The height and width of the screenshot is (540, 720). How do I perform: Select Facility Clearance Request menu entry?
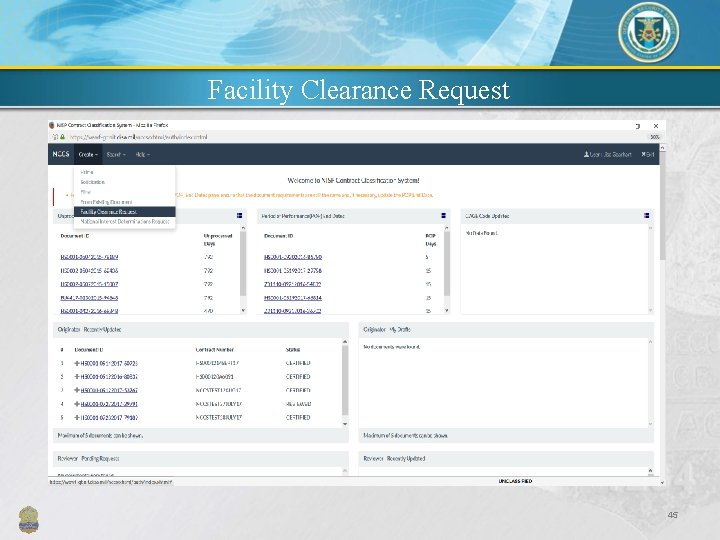click(124, 212)
